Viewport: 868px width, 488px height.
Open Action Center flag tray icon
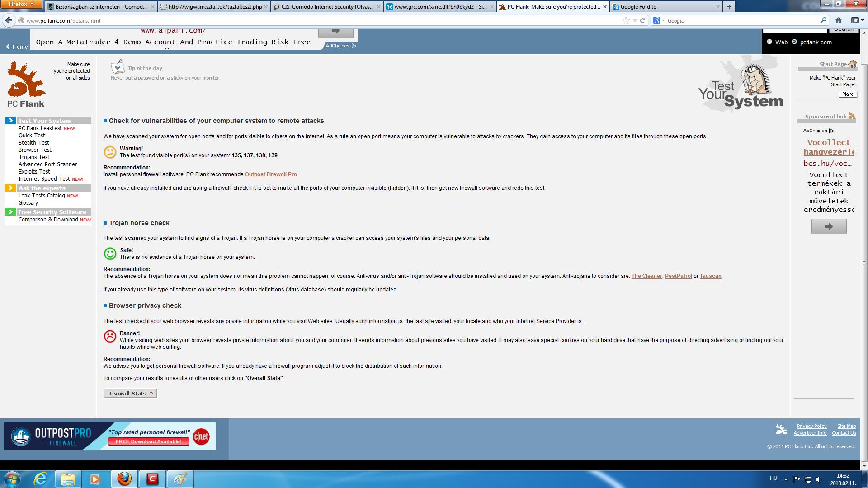(797, 479)
